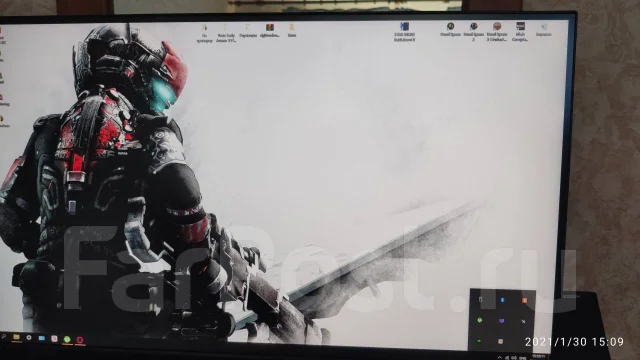Screen dimensions: 640x360
Task: Click the purple chat icon in tray popup
Action: point(502,321)
